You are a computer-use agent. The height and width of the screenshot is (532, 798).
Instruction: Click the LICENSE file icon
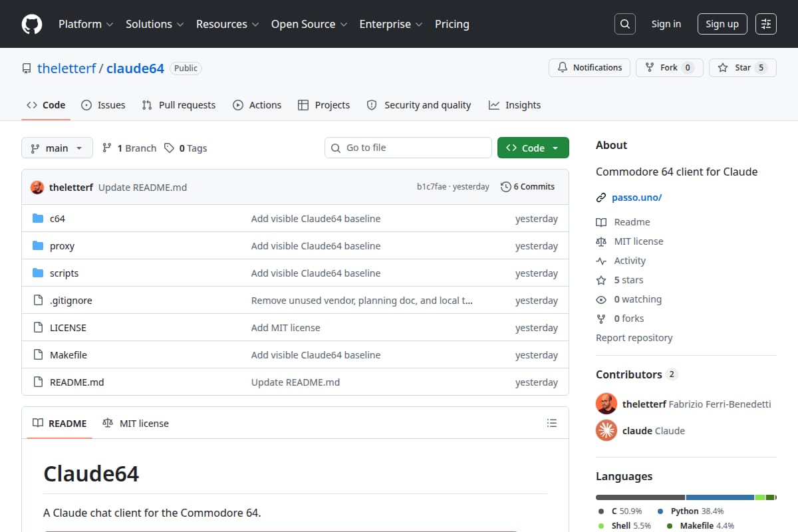coord(38,328)
